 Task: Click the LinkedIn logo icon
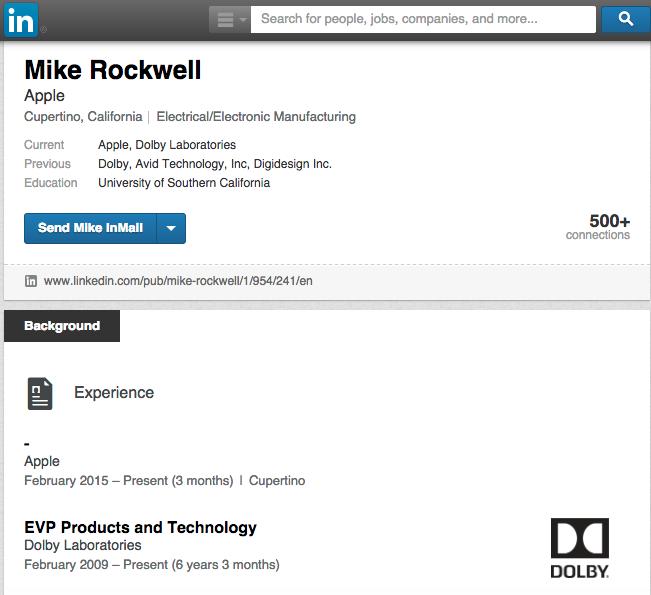point(22,19)
